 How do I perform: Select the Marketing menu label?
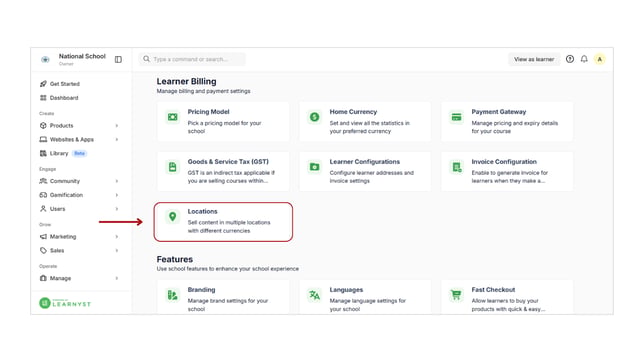(63, 236)
